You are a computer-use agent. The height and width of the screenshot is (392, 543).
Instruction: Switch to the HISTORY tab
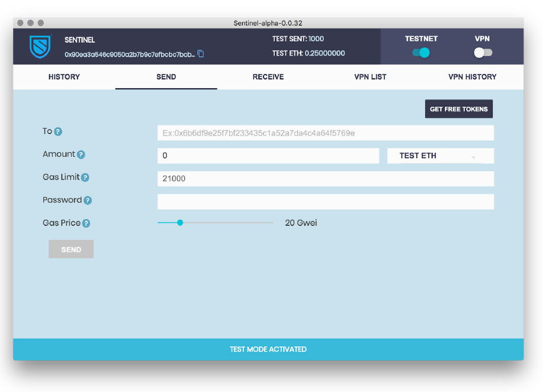point(64,77)
